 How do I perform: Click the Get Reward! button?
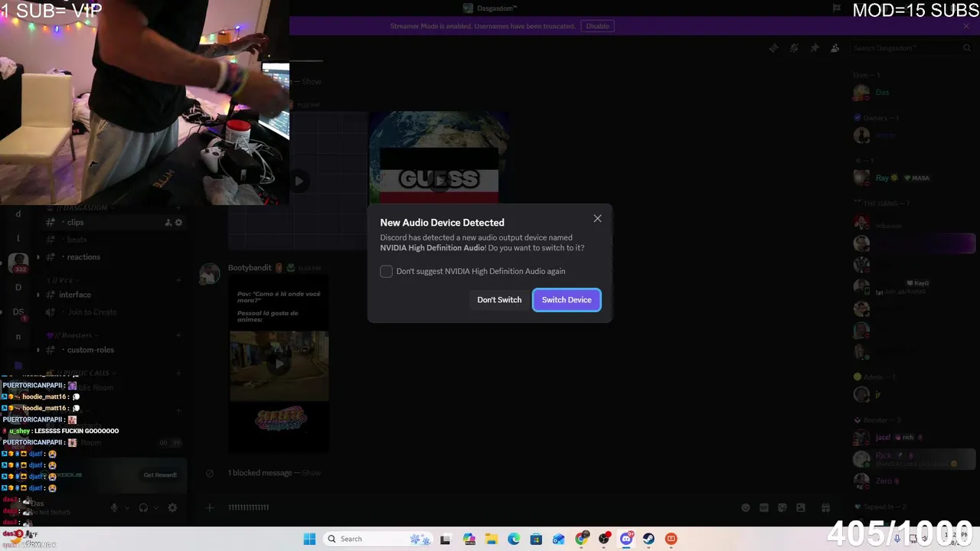pyautogui.click(x=160, y=475)
